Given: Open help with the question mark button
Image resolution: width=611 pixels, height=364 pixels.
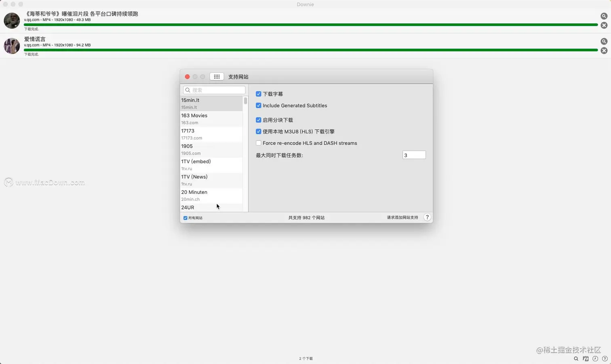Looking at the screenshot, I should pyautogui.click(x=427, y=217).
